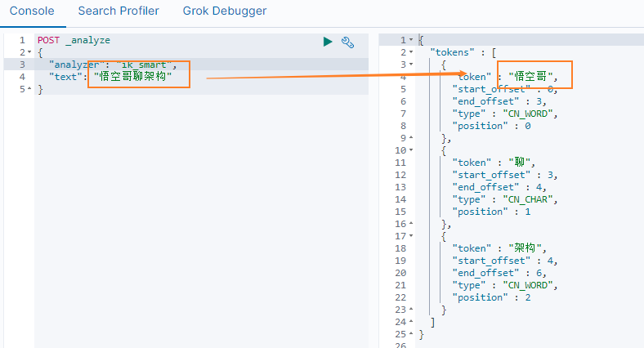644x348 pixels.
Task: Open the Search Profiler tab
Action: tap(119, 11)
